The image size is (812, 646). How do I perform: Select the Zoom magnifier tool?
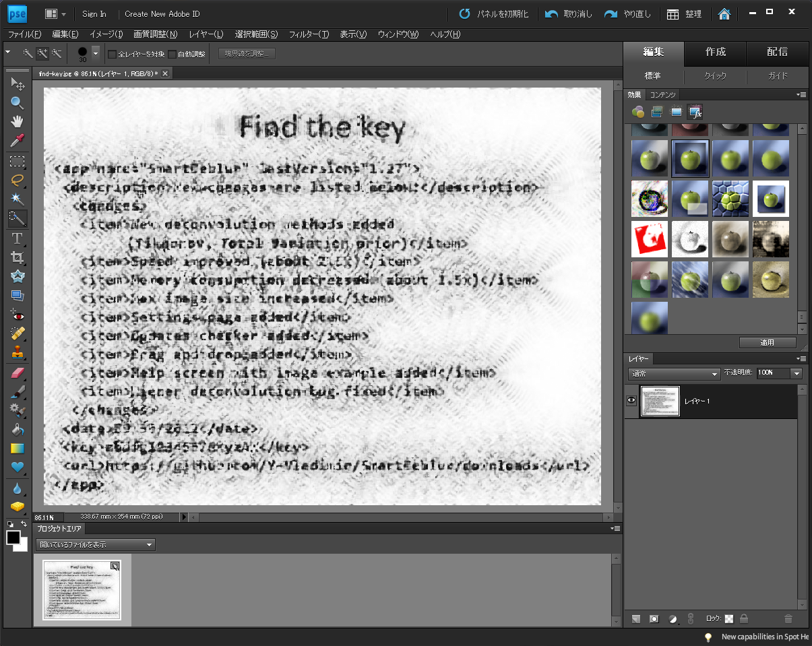coord(18,103)
